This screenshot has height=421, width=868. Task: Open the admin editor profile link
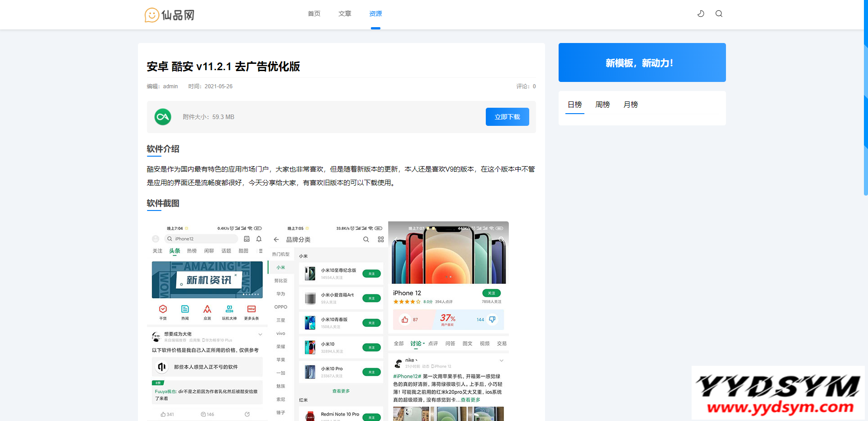[170, 86]
